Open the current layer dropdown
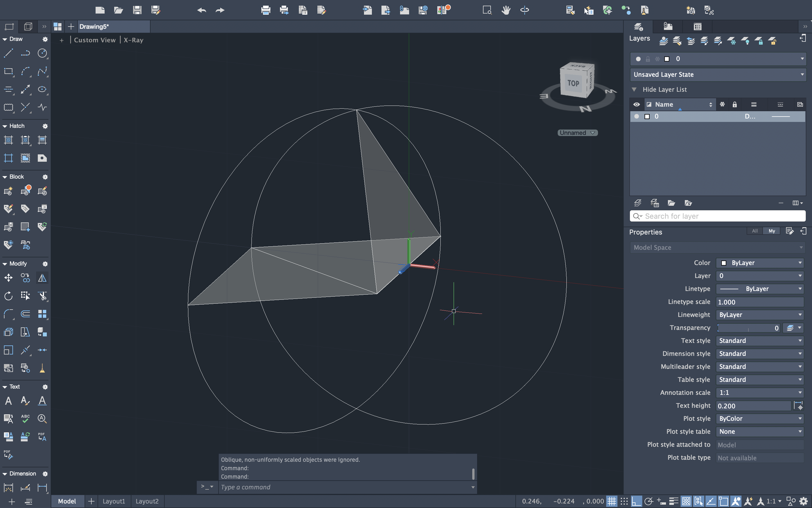The height and width of the screenshot is (508, 812). point(718,59)
